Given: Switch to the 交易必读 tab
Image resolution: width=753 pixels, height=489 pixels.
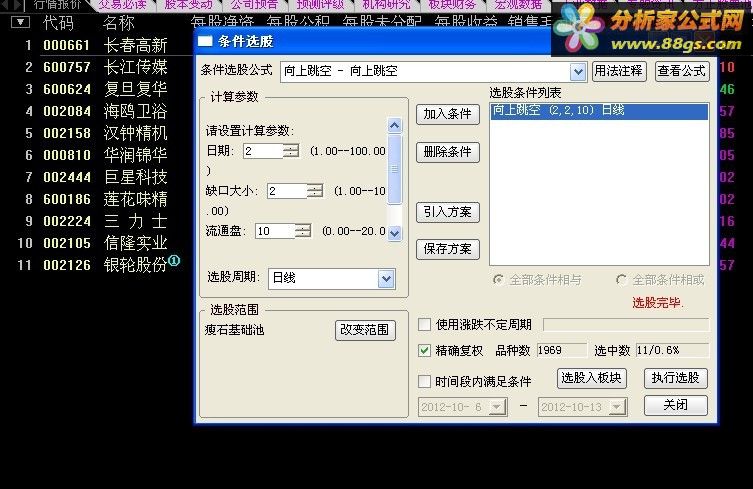Looking at the screenshot, I should [122, 5].
